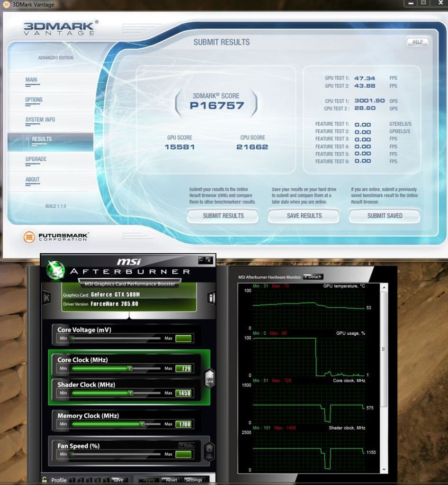The image size is (448, 485).
Task: Click the empty Fan Speed value field
Action: [184, 454]
